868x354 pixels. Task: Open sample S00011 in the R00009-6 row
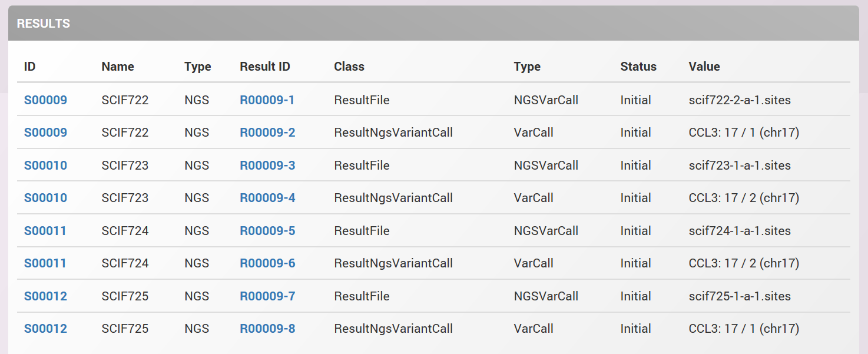coord(45,263)
